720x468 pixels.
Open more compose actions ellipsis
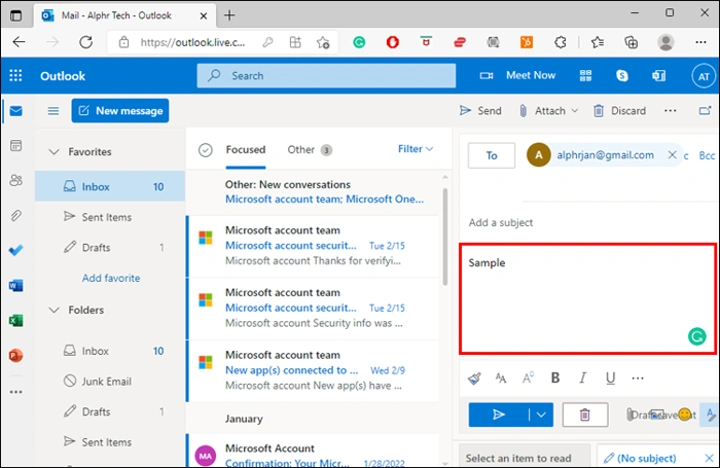click(x=670, y=111)
